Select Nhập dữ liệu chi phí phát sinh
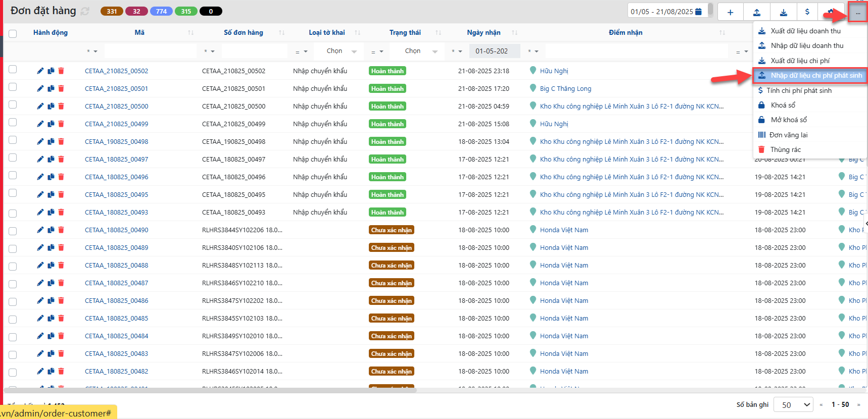The image size is (868, 419). point(810,75)
